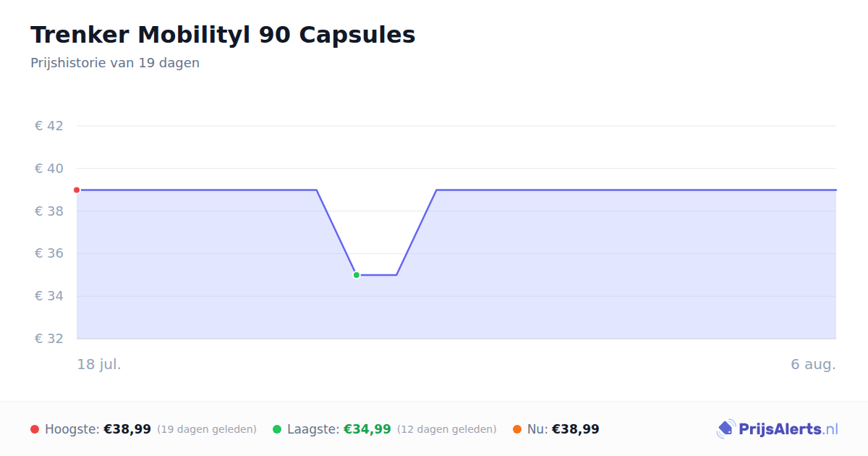Open the PrijsAlerts.nl brand link
Screen dimensions: 868x456
click(778, 429)
